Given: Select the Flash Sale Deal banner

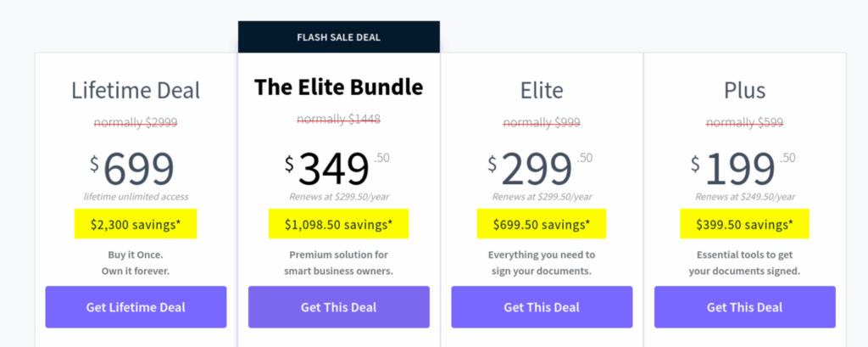Looking at the screenshot, I should [x=339, y=37].
